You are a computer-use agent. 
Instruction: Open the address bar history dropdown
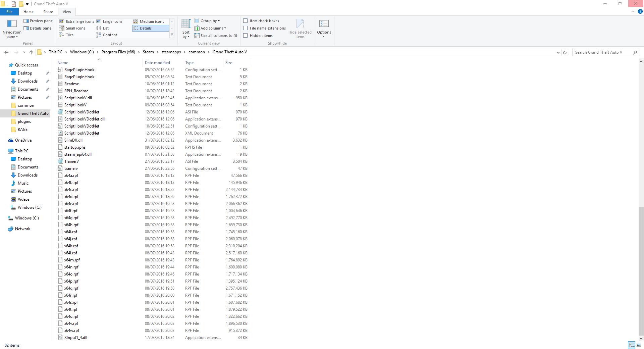pyautogui.click(x=558, y=52)
